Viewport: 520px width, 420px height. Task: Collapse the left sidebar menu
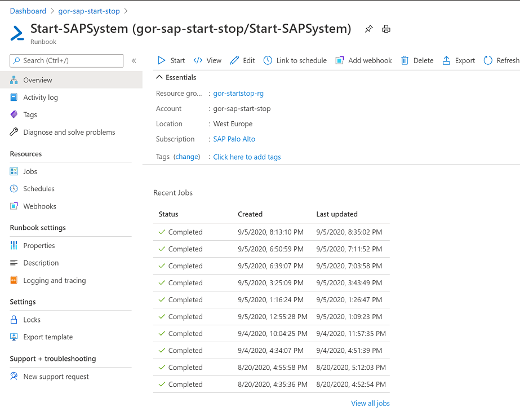pyautogui.click(x=134, y=61)
